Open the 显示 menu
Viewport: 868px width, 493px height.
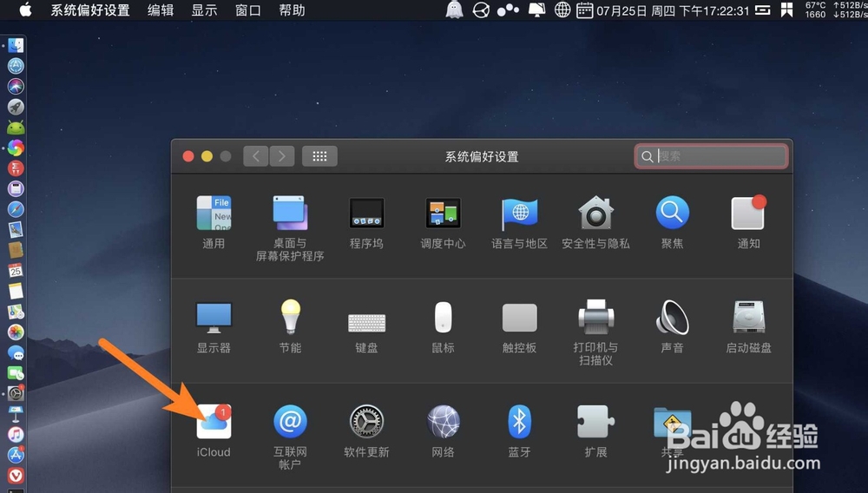point(204,10)
